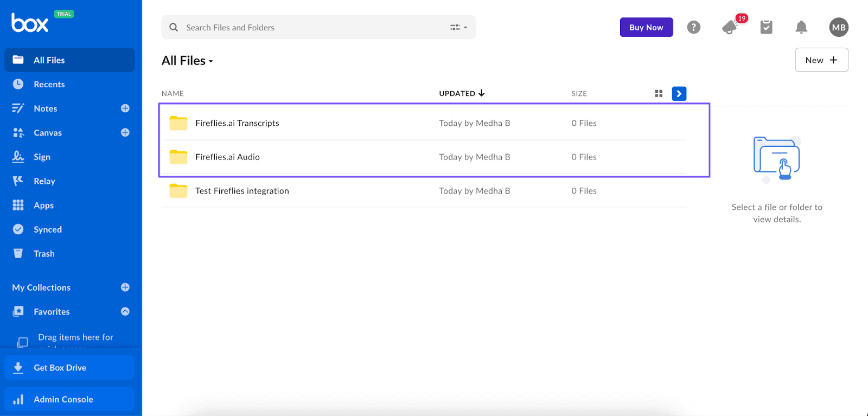Open Fireflies.ai Transcripts folder

237,123
